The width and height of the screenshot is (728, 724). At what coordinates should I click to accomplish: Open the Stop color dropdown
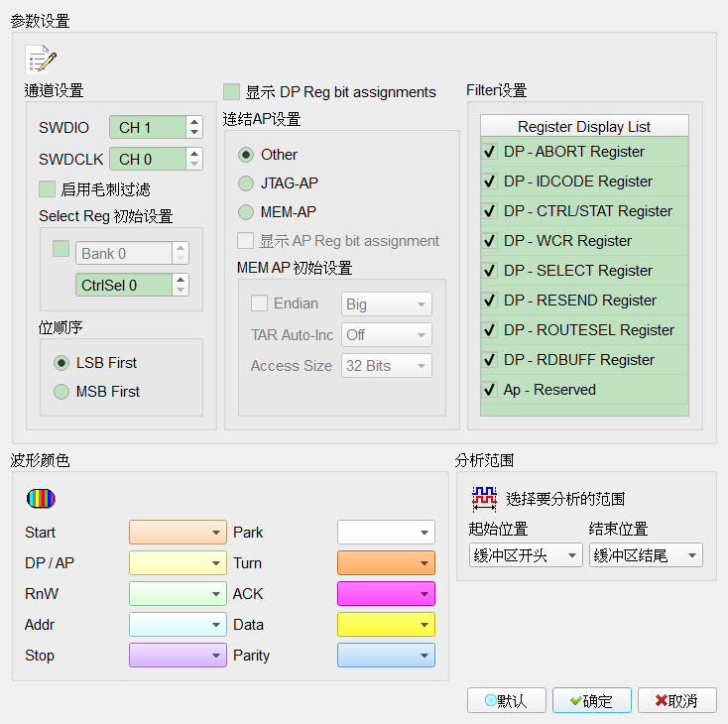[x=178, y=656]
